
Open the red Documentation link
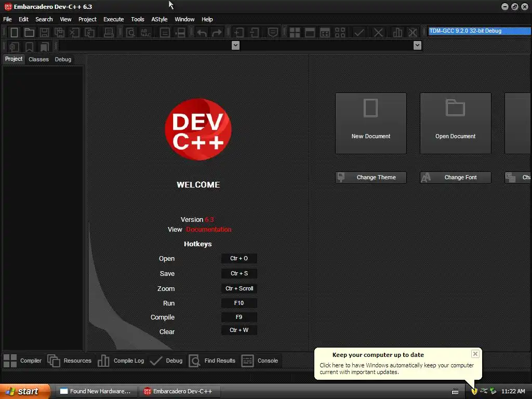click(x=209, y=230)
